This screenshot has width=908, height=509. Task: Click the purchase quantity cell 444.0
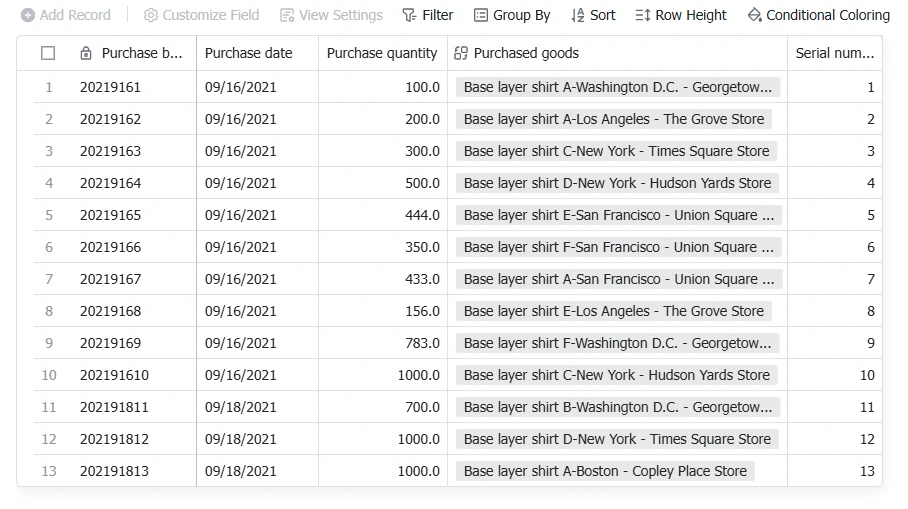click(x=383, y=215)
